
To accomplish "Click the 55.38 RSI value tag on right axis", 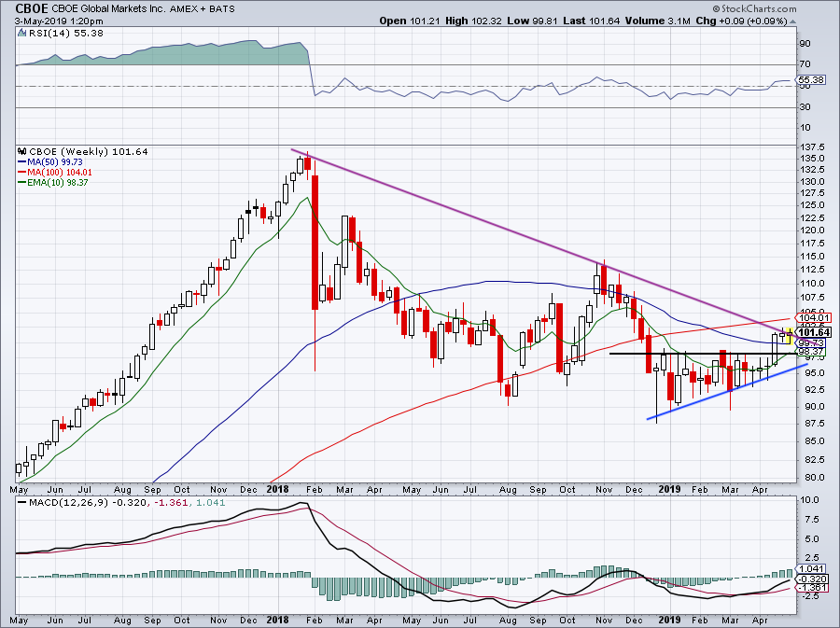I will click(811, 79).
